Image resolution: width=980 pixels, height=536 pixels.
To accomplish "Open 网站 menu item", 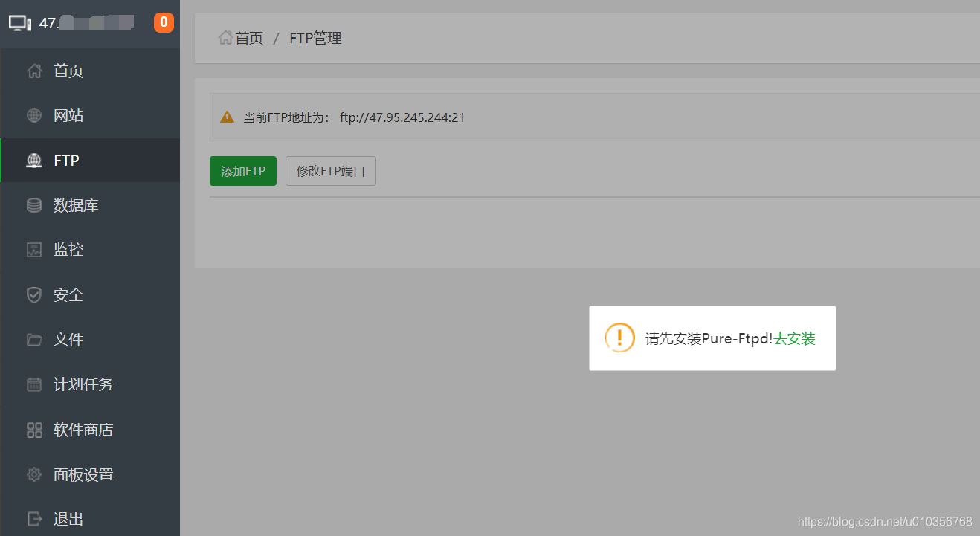I will click(x=90, y=116).
